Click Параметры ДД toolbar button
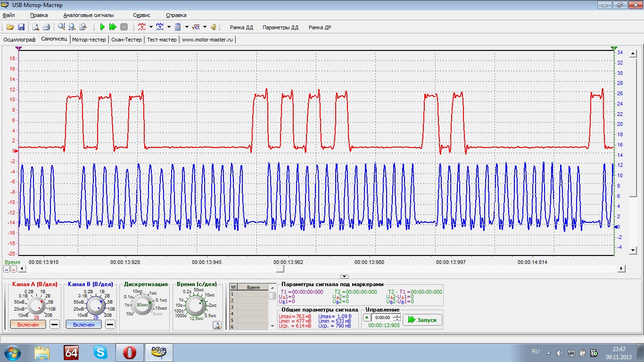The width and height of the screenshot is (644, 362). (x=281, y=27)
